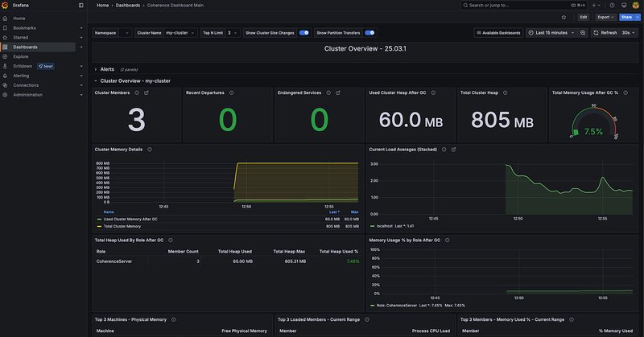Image resolution: width=644 pixels, height=337 pixels.
Task: Open the Cluster Name my-cluster dropdown
Action: pyautogui.click(x=180, y=33)
